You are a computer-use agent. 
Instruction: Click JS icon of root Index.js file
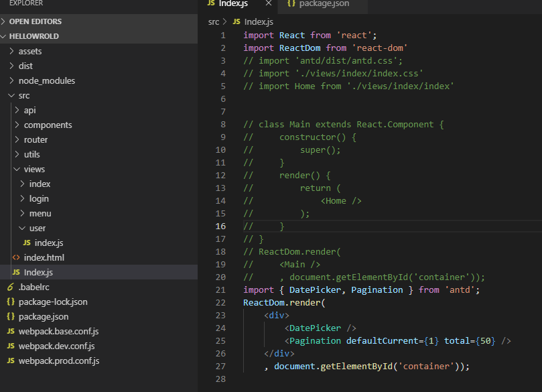click(16, 273)
